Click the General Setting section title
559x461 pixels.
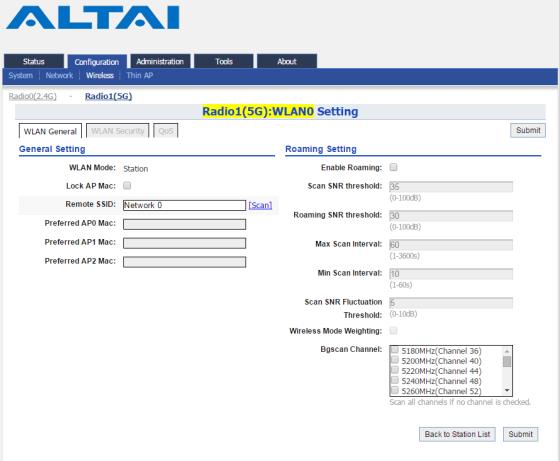coord(52,149)
